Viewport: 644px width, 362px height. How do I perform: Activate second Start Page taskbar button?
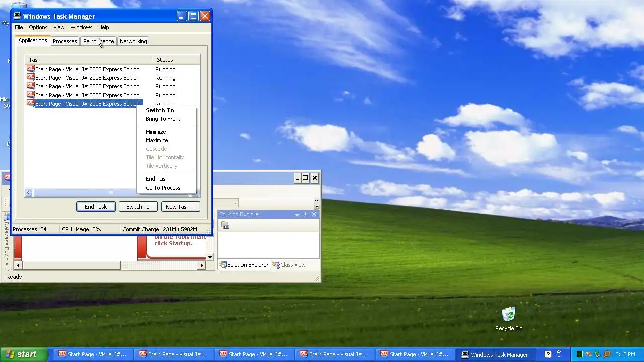pos(174,354)
